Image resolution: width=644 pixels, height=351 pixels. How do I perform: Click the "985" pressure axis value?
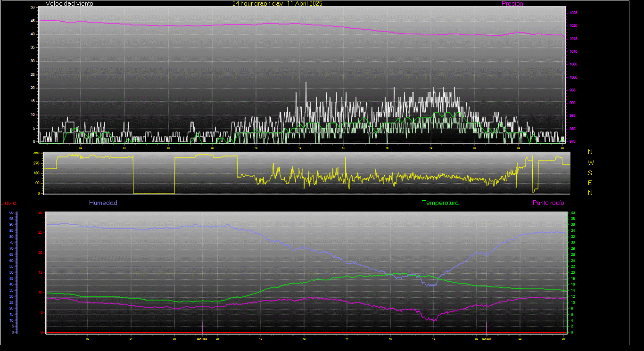point(572,116)
